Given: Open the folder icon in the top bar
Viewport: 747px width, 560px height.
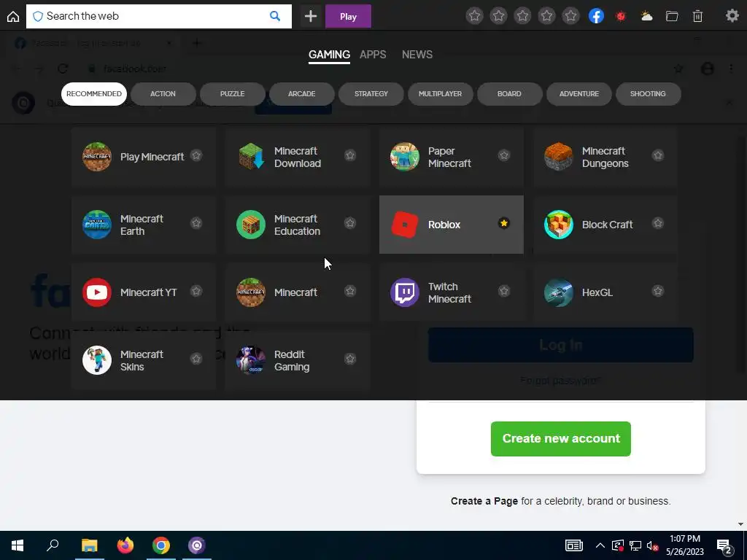Looking at the screenshot, I should click(672, 16).
